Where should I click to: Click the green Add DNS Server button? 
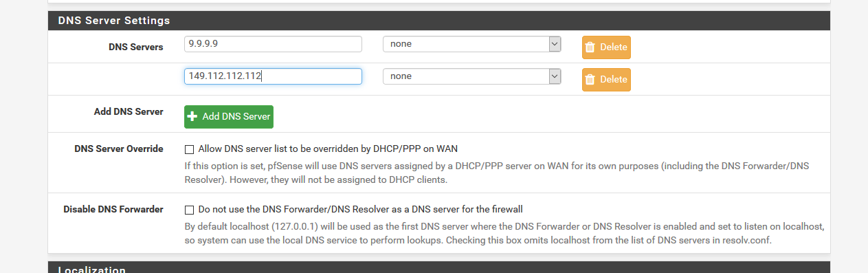(x=228, y=117)
